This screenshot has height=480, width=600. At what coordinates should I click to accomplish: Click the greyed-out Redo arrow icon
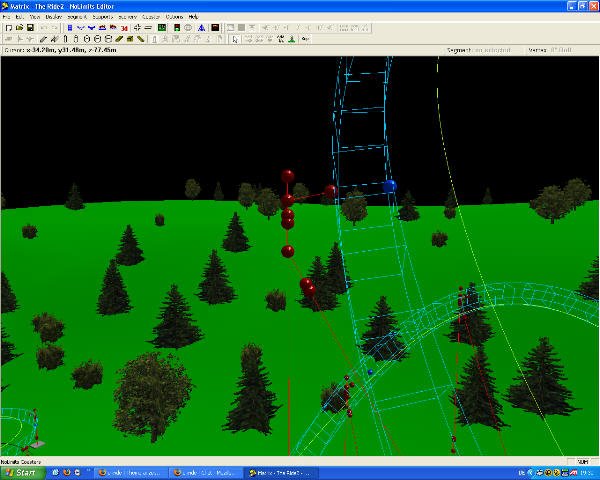[x=54, y=28]
